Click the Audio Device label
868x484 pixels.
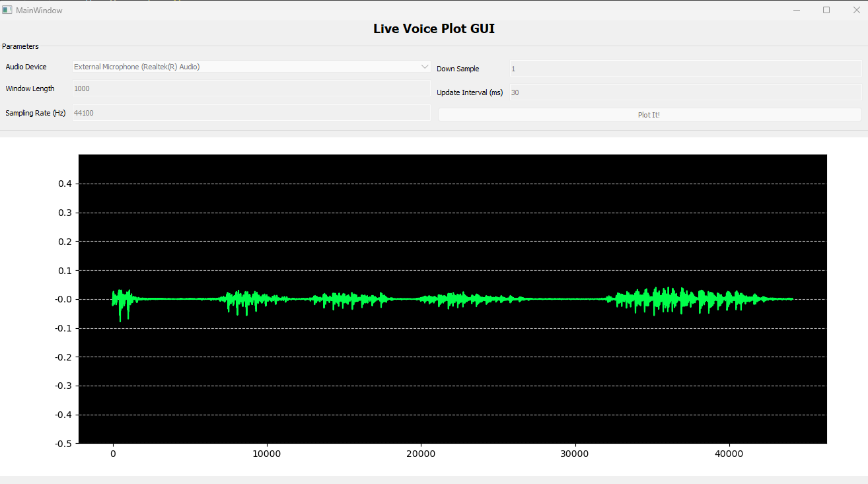(26, 67)
